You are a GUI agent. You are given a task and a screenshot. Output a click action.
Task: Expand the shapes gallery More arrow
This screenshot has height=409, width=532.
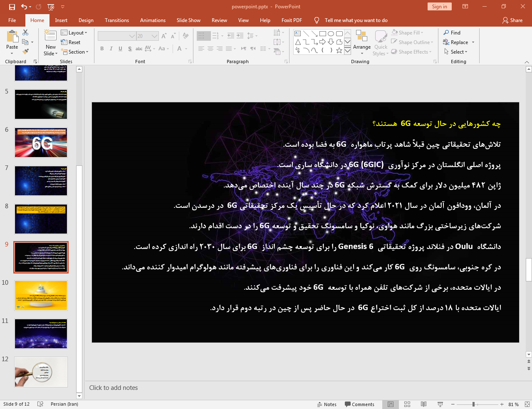pyautogui.click(x=347, y=50)
